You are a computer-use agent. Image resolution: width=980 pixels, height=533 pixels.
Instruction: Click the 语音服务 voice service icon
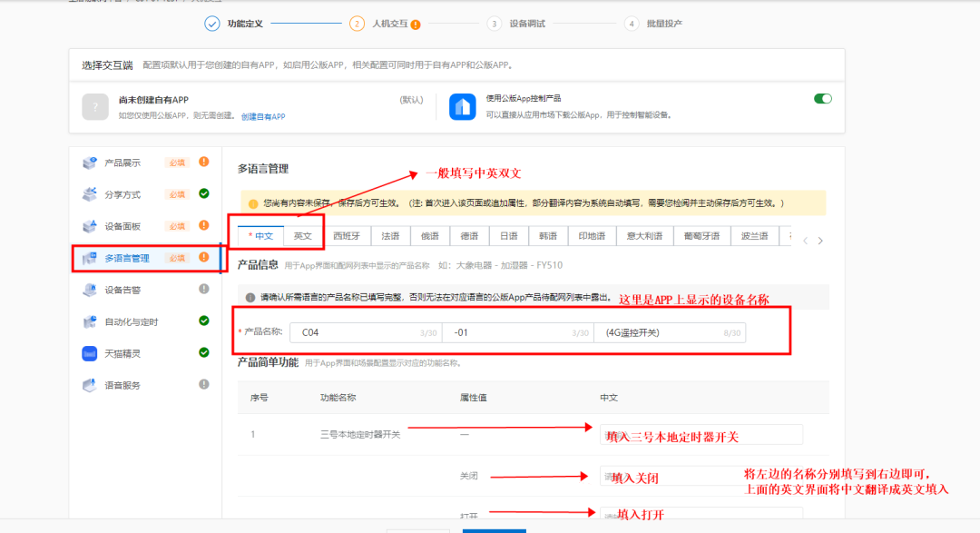(x=89, y=385)
